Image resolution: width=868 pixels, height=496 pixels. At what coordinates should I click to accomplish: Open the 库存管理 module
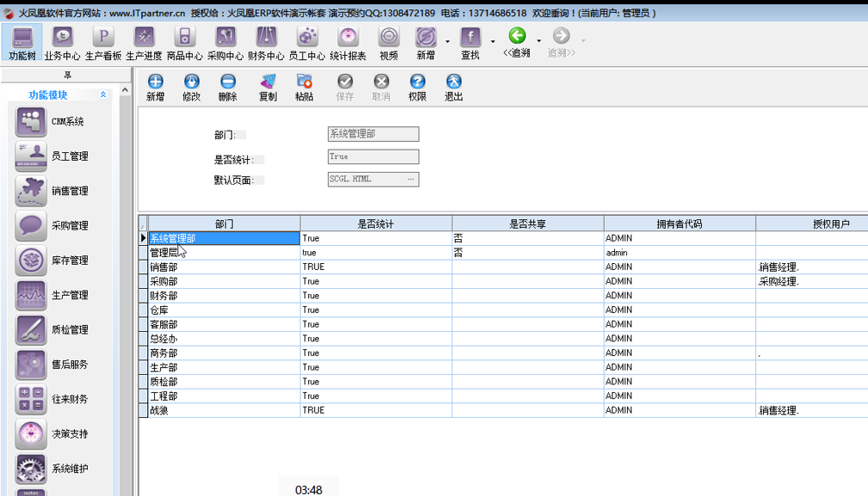tap(52, 260)
